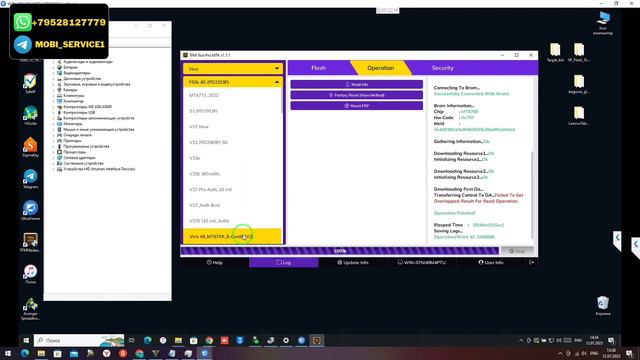This screenshot has height=360, width=640.
Task: Open iTunes desktop shortcut
Action: pyautogui.click(x=30, y=274)
